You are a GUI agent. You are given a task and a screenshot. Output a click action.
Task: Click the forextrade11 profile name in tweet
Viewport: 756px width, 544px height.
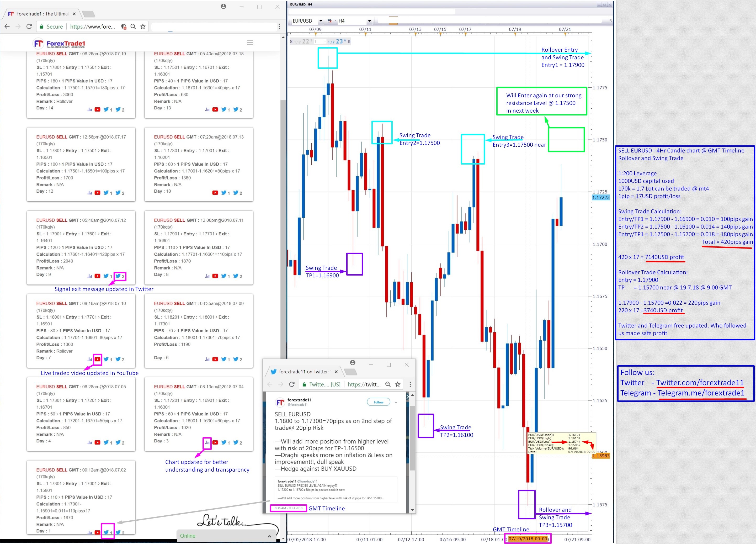point(299,400)
